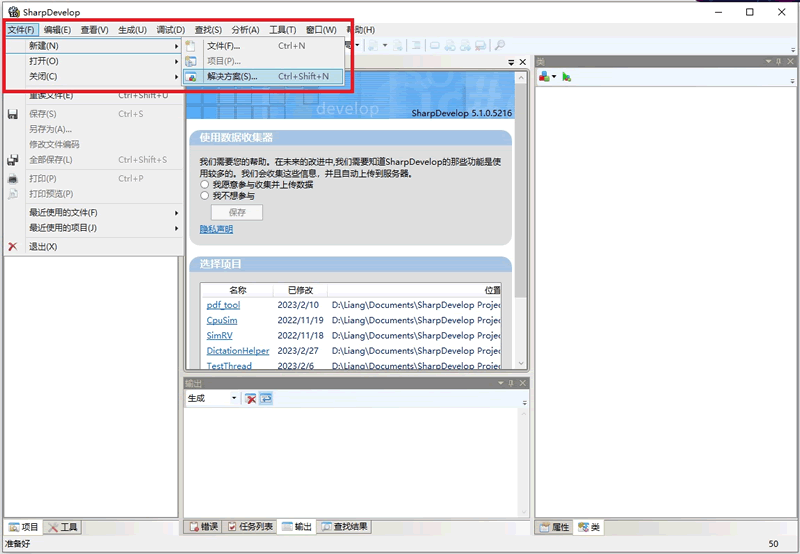
Task: Click the start page scroll down arrow
Action: pyautogui.click(x=520, y=363)
